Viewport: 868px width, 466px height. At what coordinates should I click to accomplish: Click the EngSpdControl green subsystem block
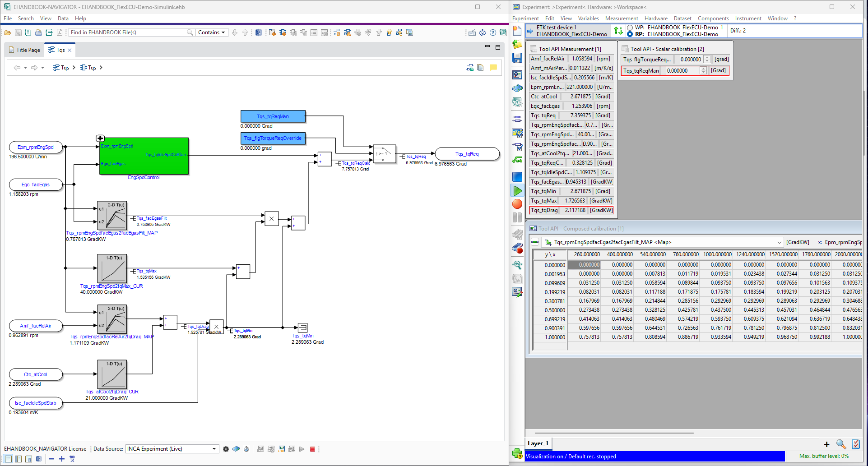coord(144,156)
